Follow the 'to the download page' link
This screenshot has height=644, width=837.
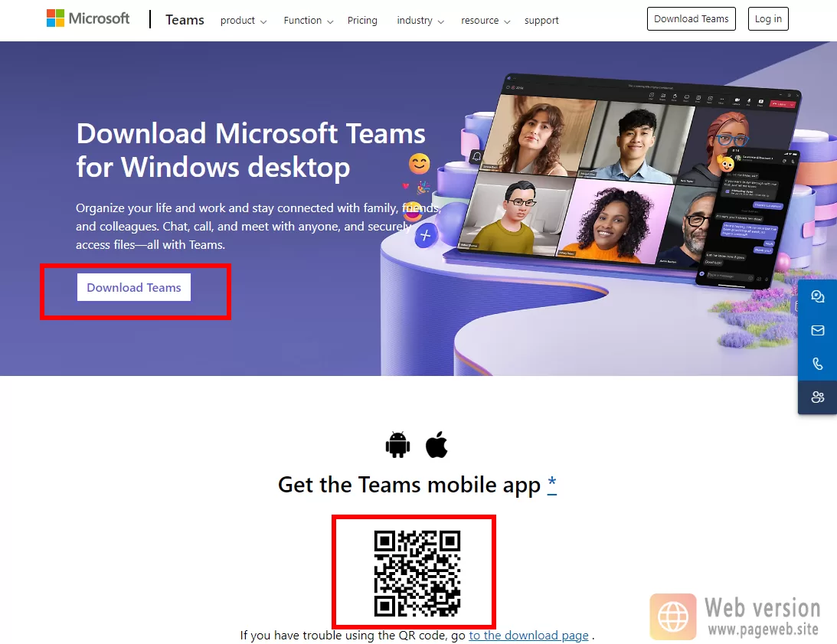528,636
